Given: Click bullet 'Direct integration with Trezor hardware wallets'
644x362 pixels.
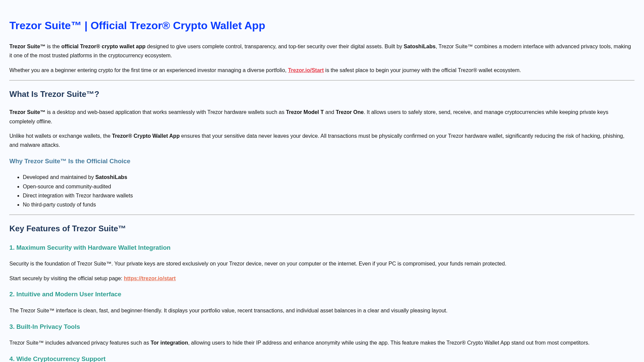Looking at the screenshot, I should click(78, 196).
